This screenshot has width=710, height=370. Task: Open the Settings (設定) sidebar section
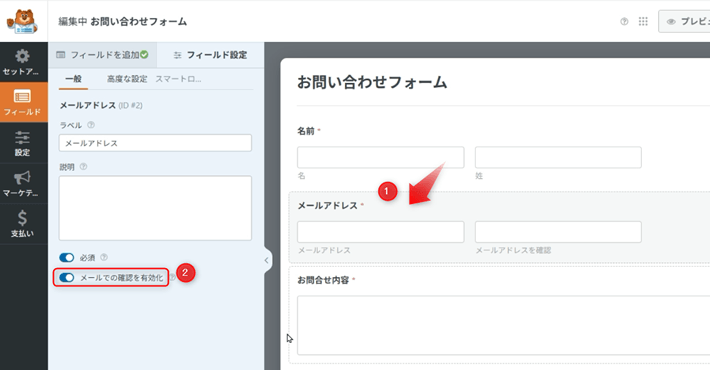(x=22, y=143)
